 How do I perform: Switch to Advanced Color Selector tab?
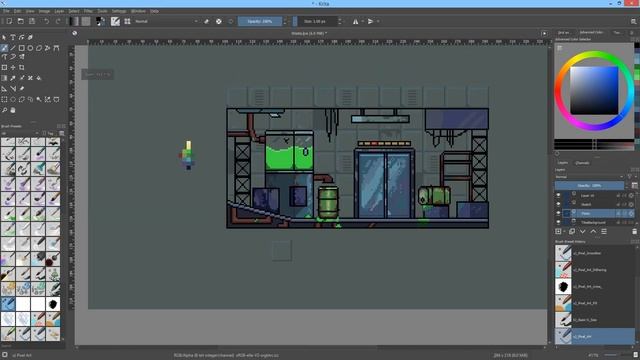591,32
